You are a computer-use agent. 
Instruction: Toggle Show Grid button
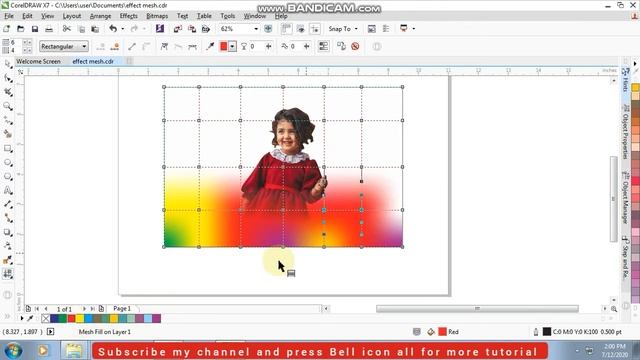click(x=301, y=29)
